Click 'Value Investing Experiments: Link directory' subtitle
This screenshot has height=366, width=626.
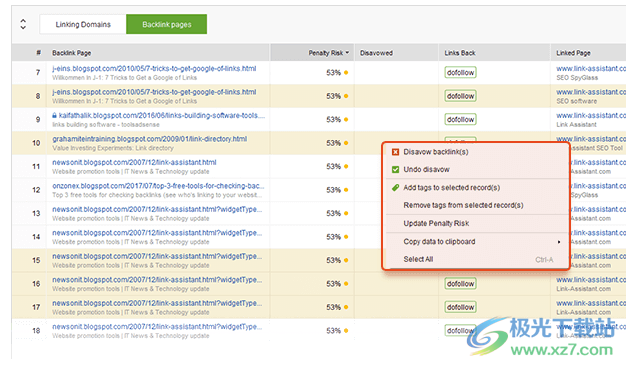pos(113,148)
